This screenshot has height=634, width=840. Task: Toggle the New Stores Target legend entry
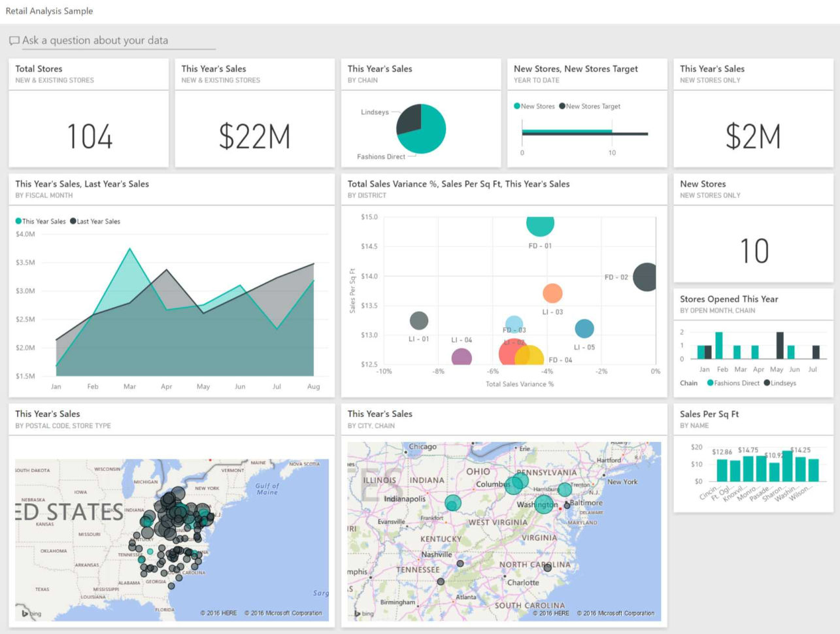(590, 106)
